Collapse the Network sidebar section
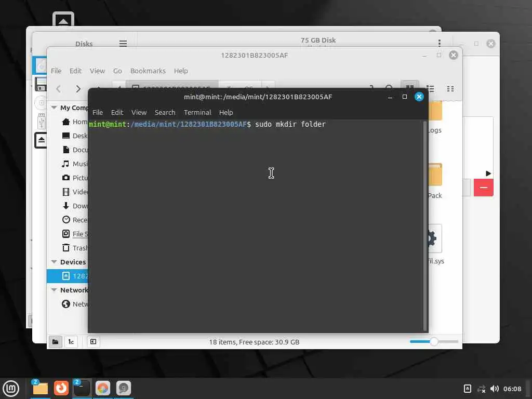 54,290
